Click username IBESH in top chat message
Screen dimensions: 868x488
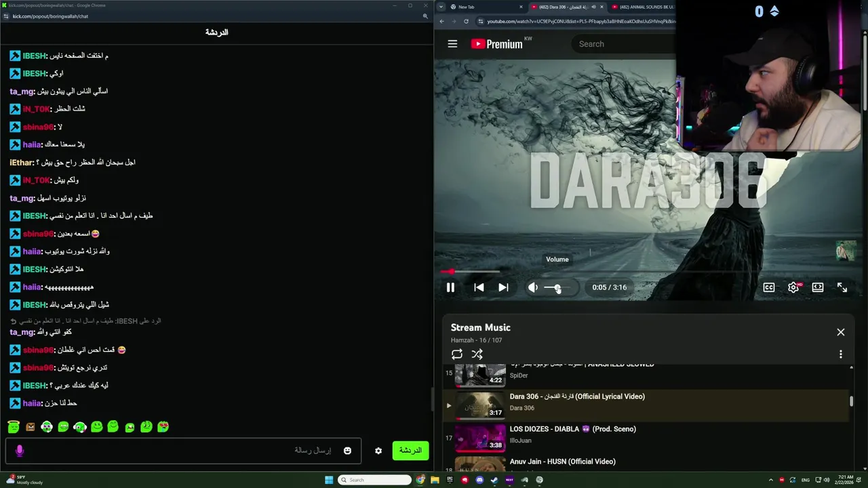click(x=34, y=56)
